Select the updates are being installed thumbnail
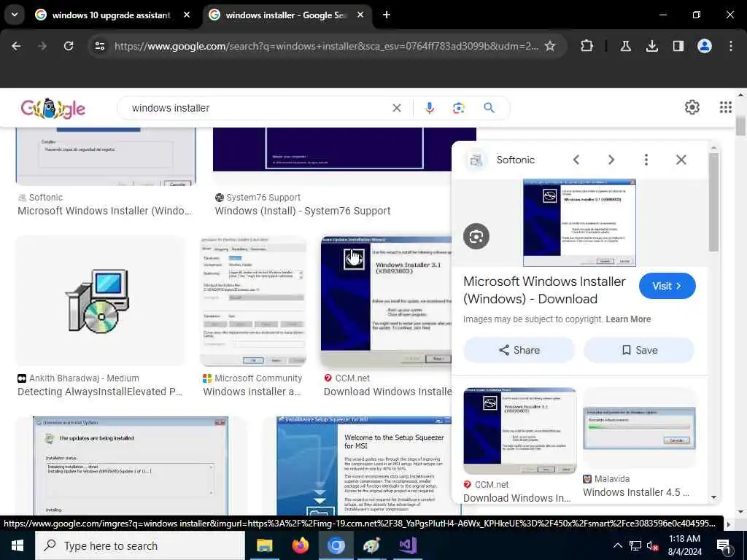747x560 pixels. pos(131,466)
